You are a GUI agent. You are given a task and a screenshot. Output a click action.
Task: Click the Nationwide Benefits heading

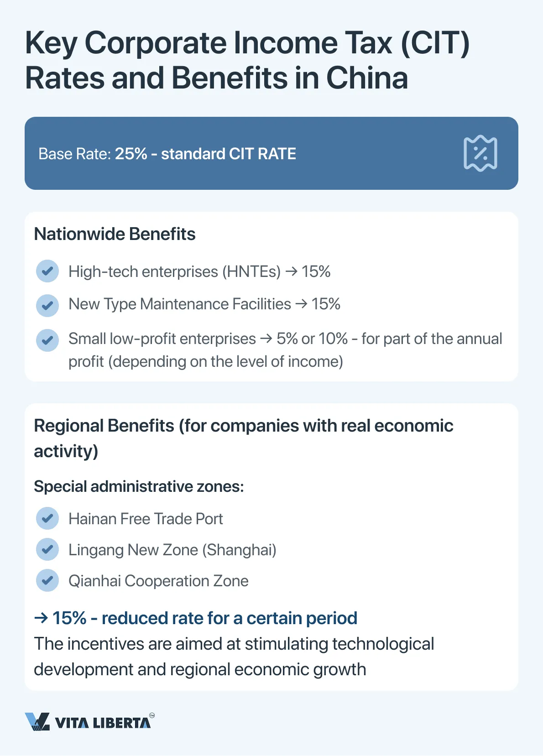(115, 234)
